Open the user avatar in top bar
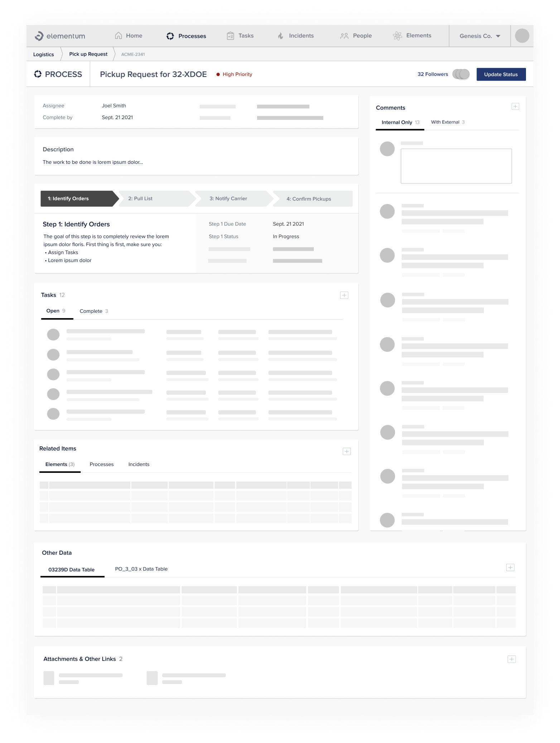The height and width of the screenshot is (743, 560). pos(522,36)
